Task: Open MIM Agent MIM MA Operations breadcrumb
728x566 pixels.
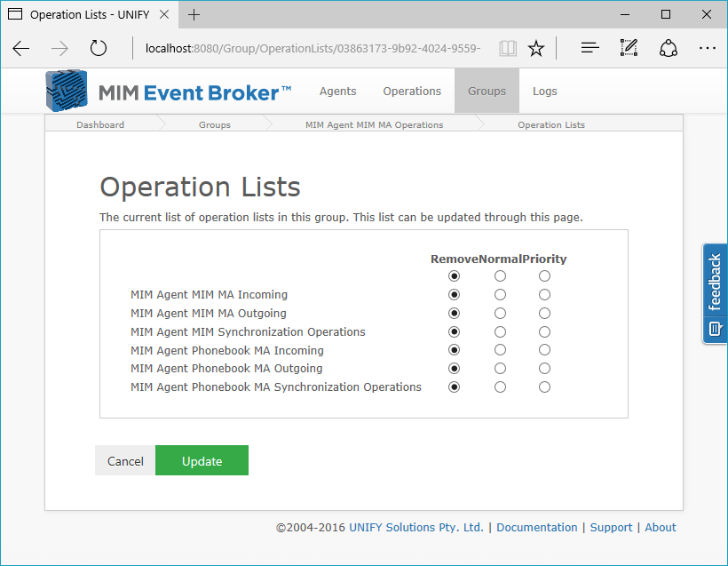Action: click(x=375, y=124)
